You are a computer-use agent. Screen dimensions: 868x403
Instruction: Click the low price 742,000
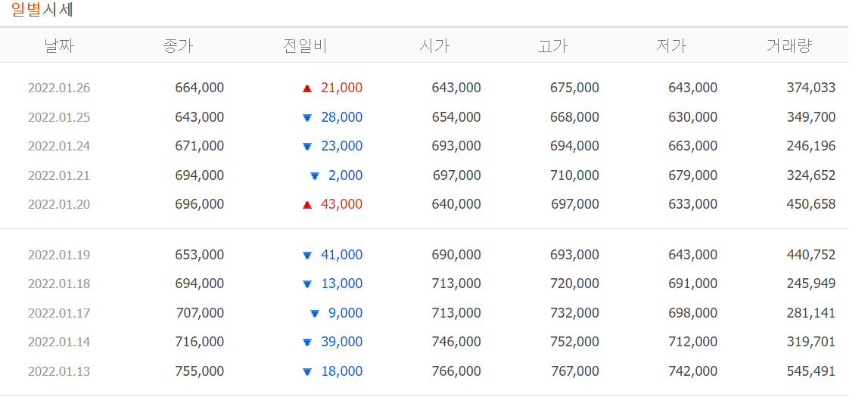[x=692, y=371]
